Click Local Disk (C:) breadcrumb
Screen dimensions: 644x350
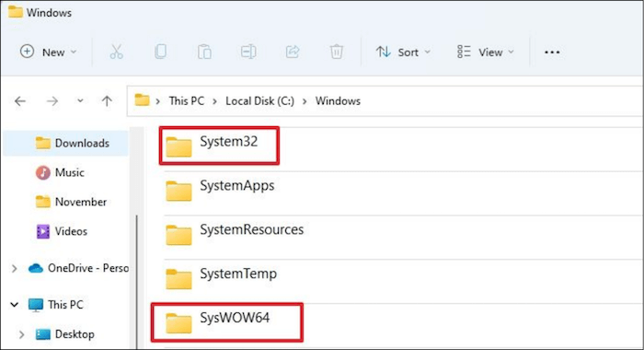pyautogui.click(x=259, y=100)
